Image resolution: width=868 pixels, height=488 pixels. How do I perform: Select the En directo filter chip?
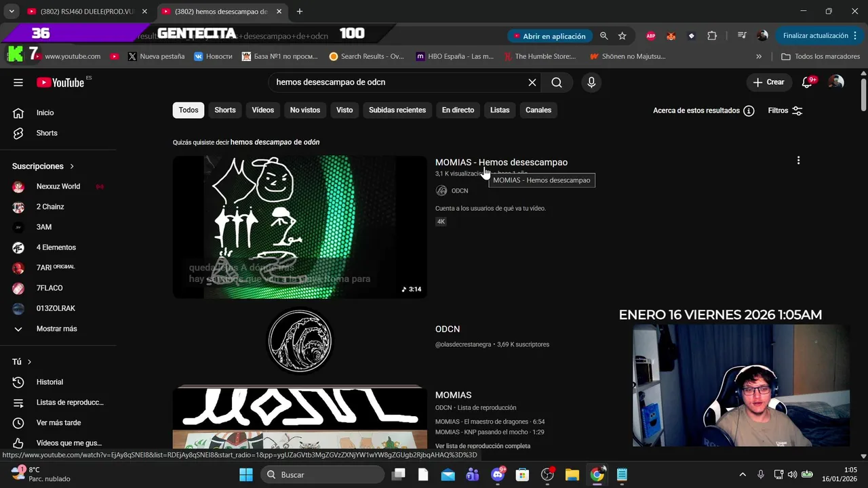coord(458,110)
